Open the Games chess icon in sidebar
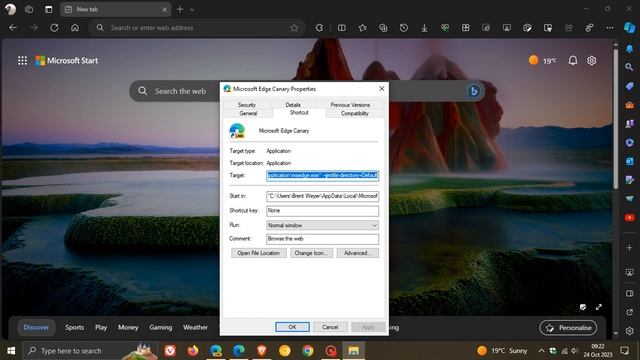This screenshot has height=360, width=640. tap(629, 124)
